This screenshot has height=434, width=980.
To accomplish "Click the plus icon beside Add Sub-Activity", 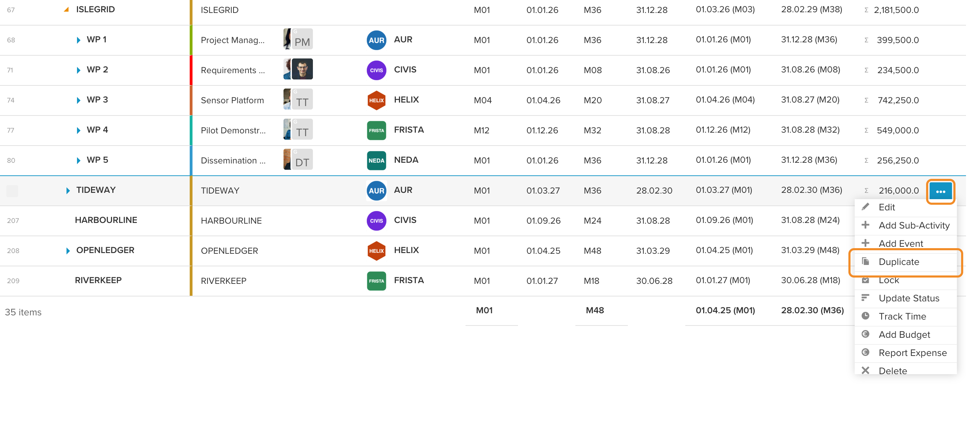I will click(x=865, y=225).
